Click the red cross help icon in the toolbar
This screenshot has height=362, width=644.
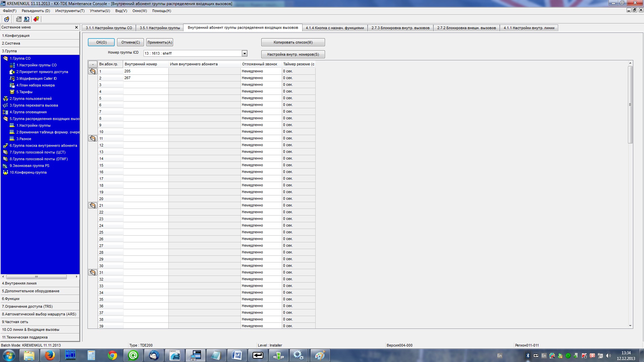(x=36, y=19)
